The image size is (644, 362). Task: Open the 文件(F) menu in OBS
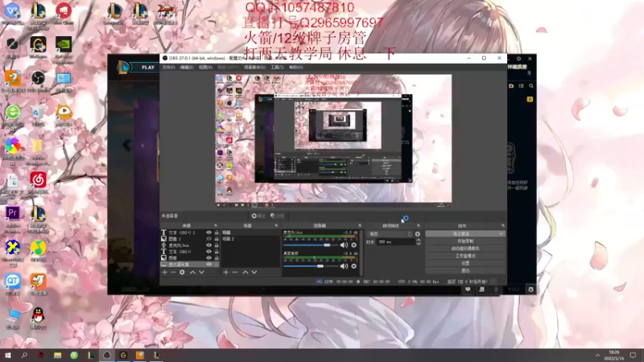[168, 68]
